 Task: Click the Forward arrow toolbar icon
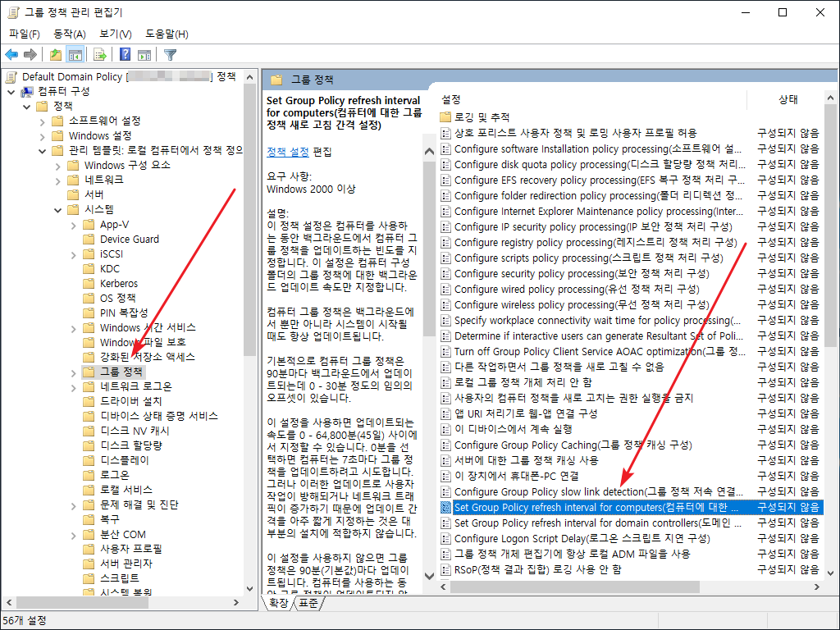pos(30,54)
